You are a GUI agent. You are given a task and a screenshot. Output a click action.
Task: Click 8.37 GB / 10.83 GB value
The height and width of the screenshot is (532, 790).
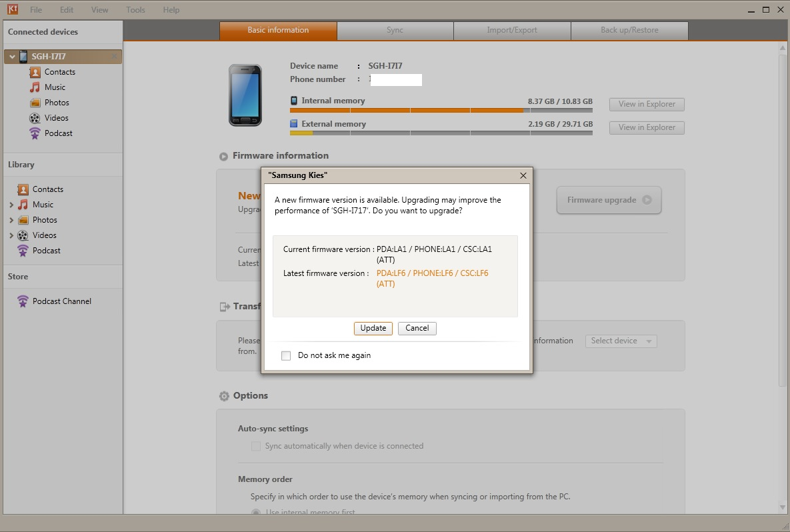pyautogui.click(x=560, y=101)
